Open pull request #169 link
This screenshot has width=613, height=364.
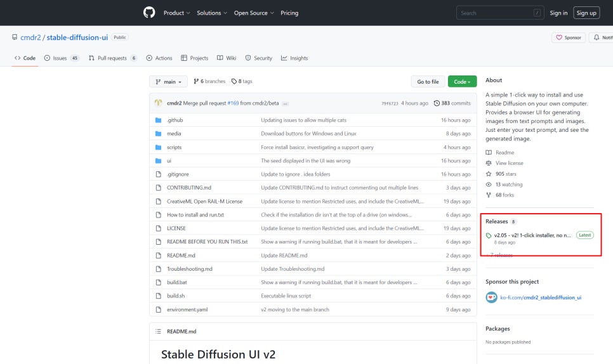[233, 103]
